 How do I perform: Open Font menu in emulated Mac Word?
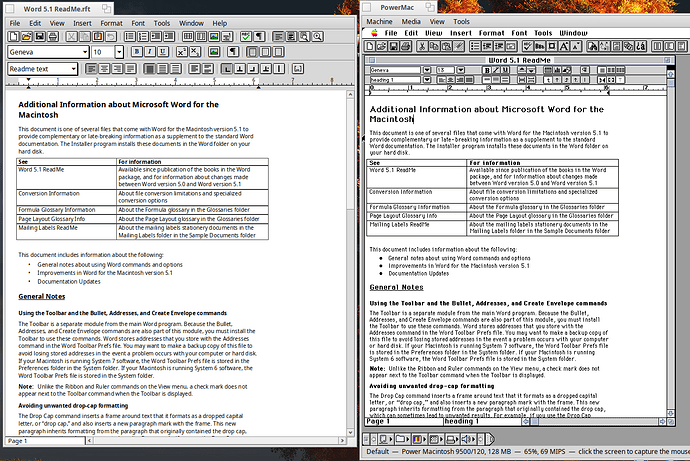(x=519, y=33)
